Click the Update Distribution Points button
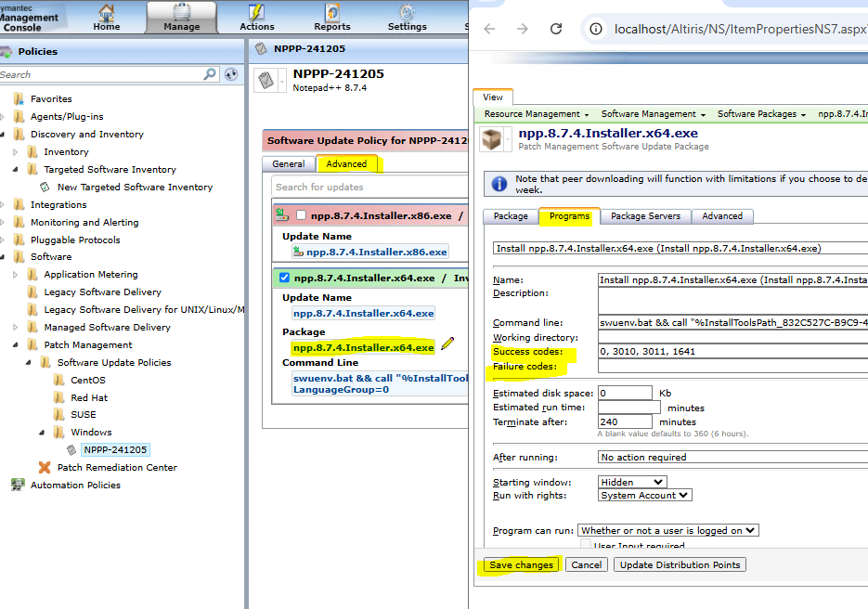This screenshot has width=868, height=609. pos(679,564)
